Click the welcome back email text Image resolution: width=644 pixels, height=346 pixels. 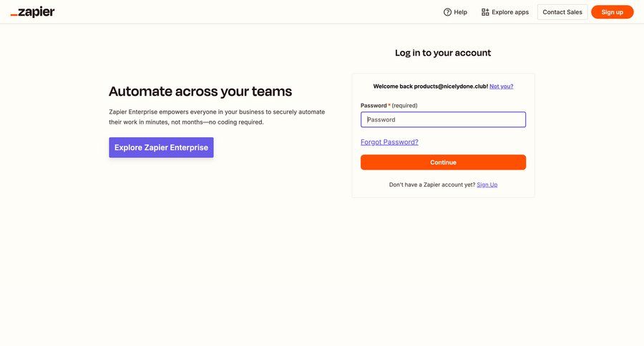(431, 86)
